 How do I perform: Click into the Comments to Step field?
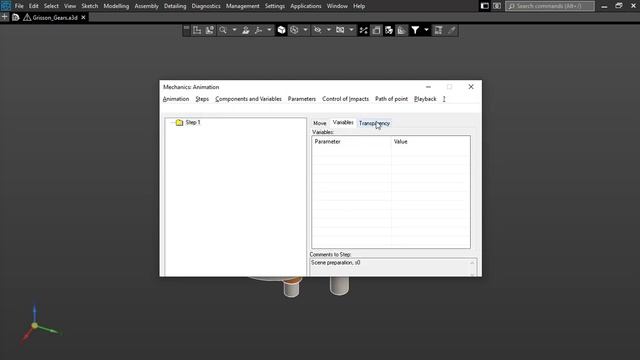393,267
